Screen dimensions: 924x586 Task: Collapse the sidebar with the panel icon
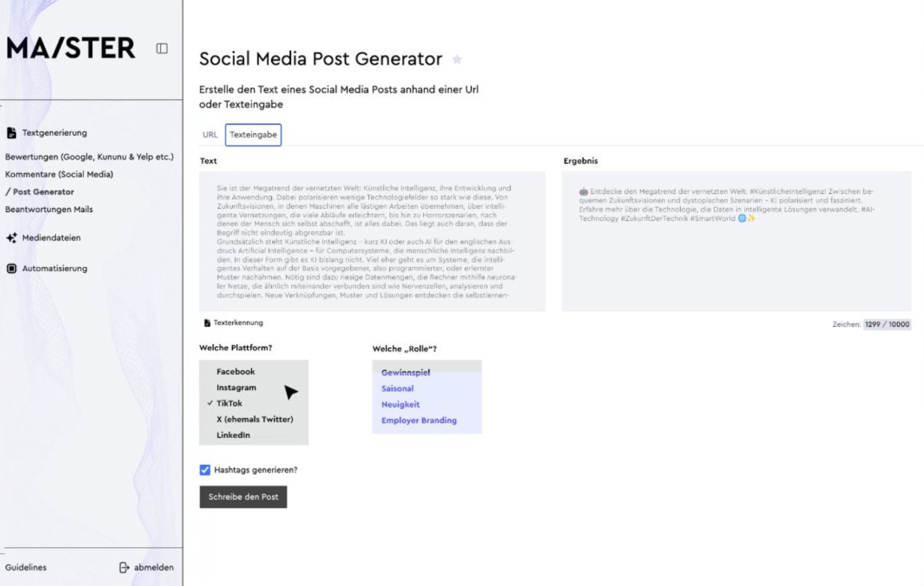click(x=162, y=48)
